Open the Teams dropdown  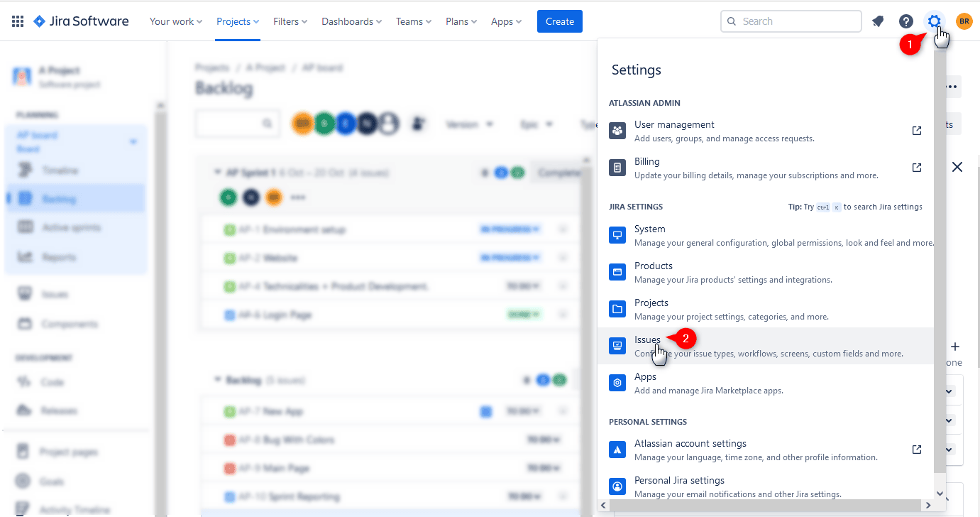point(414,21)
